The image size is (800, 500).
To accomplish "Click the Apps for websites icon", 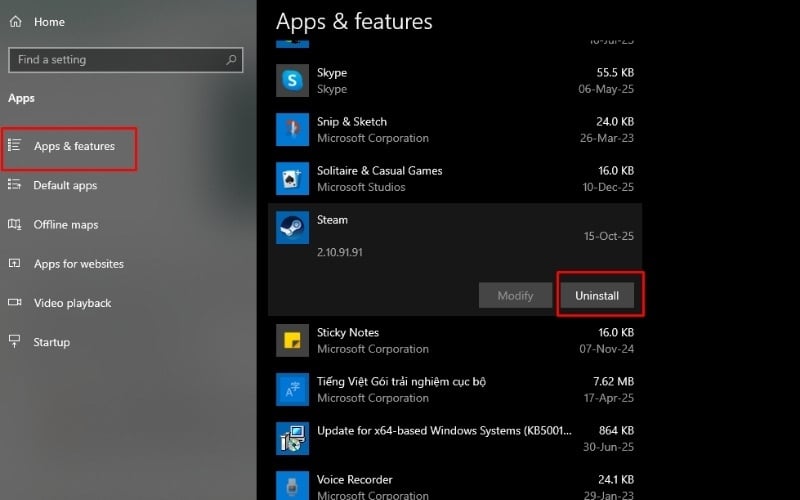I will coord(14,263).
